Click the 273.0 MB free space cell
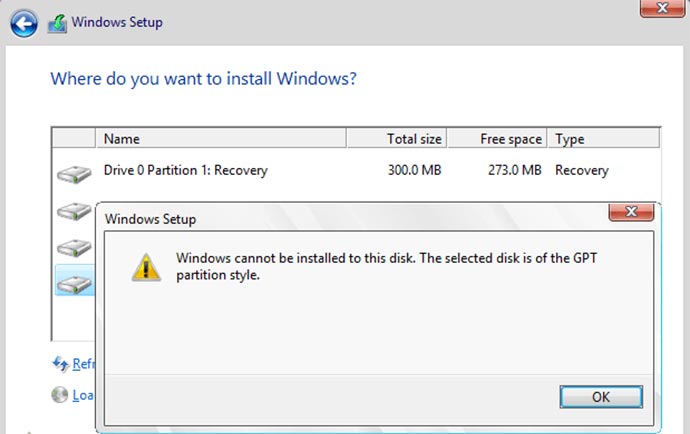 (513, 170)
